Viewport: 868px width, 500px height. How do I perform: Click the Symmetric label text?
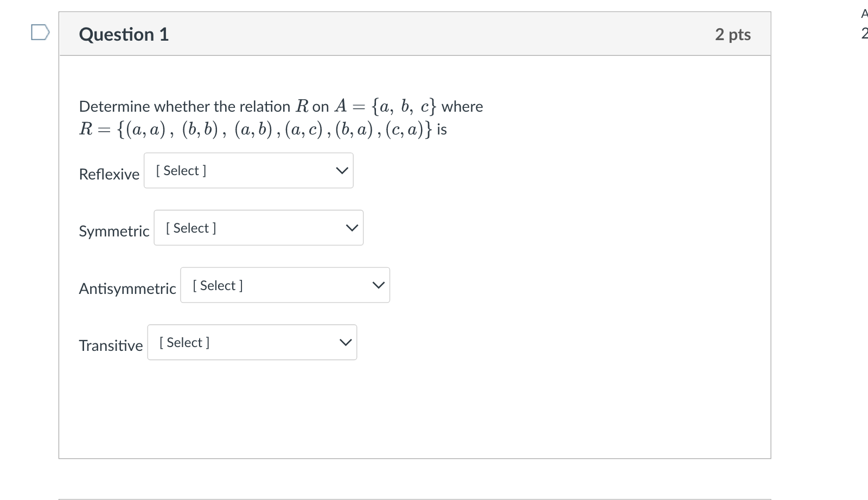coord(114,231)
